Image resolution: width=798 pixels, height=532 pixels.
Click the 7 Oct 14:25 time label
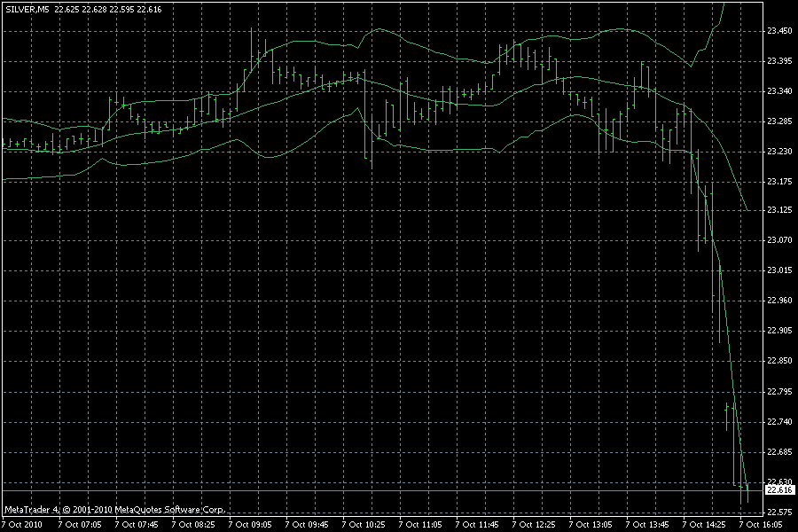[704, 524]
